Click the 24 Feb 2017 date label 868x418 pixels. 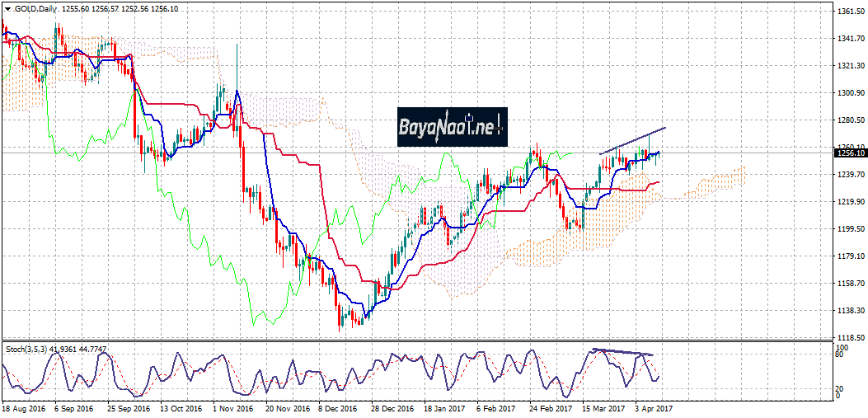[x=551, y=409]
